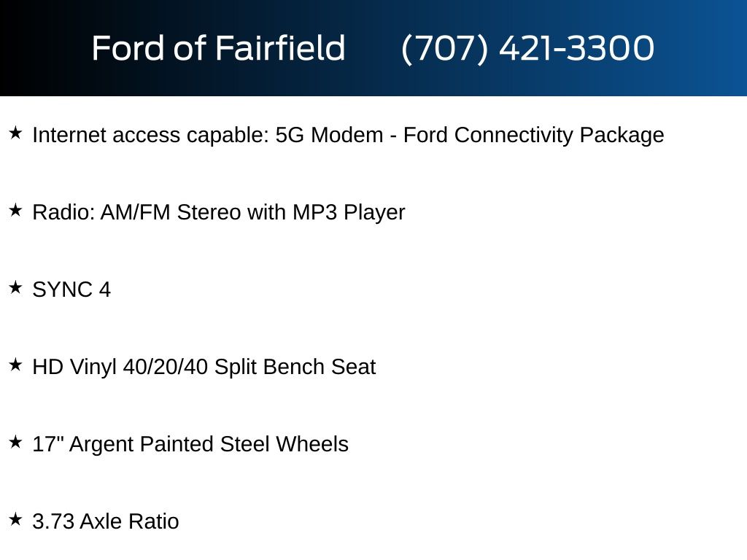Select the 40/20/40 split figure
This screenshot has height=560, width=747.
click(x=166, y=367)
